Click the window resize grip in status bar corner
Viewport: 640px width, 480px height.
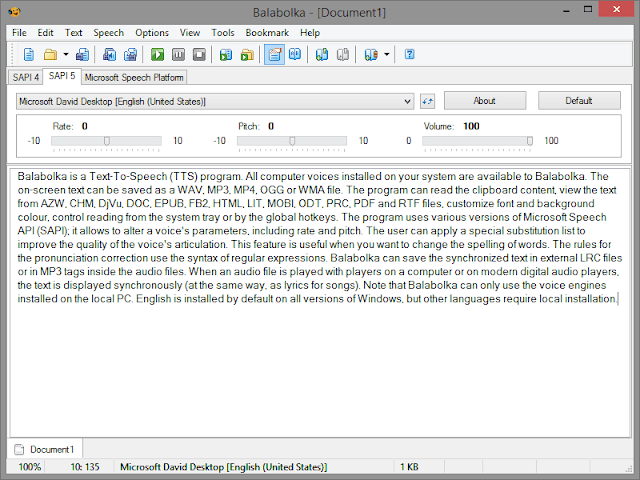coord(628,469)
